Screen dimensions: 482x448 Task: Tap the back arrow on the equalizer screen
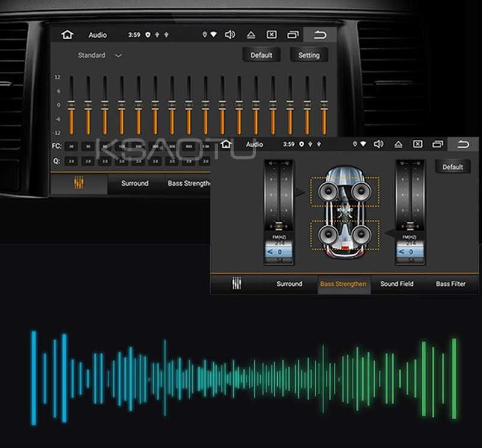[x=320, y=35]
